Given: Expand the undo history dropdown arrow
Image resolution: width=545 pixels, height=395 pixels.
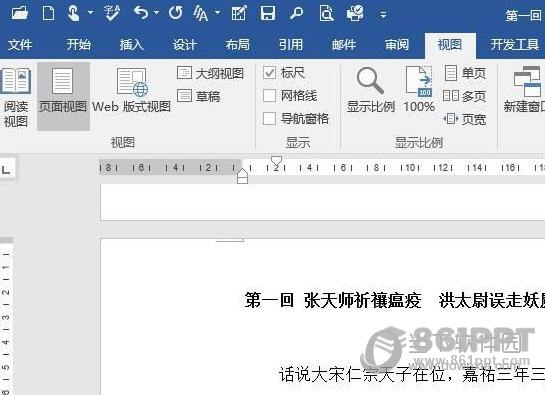Looking at the screenshot, I should pos(157,13).
